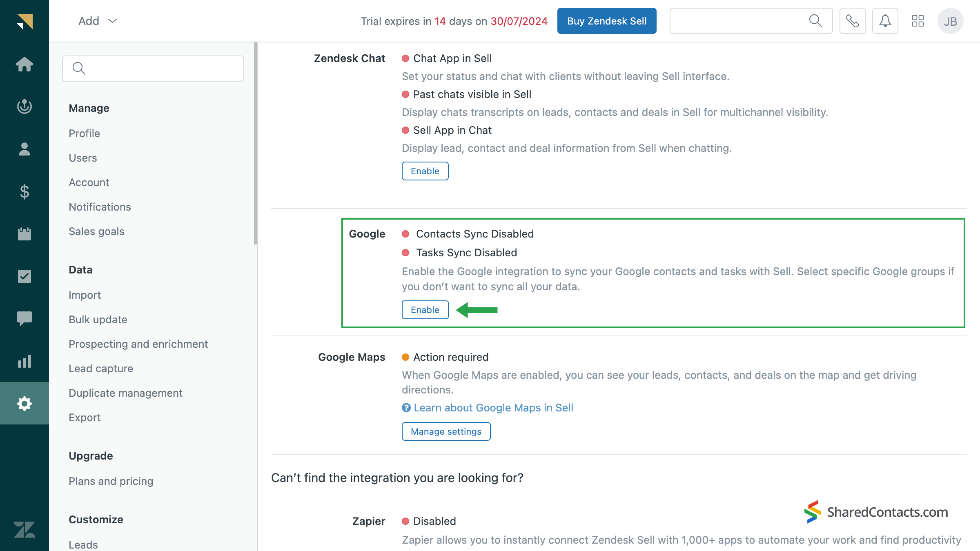Image resolution: width=980 pixels, height=551 pixels.
Task: Open the Reports bar chart icon
Action: click(24, 361)
